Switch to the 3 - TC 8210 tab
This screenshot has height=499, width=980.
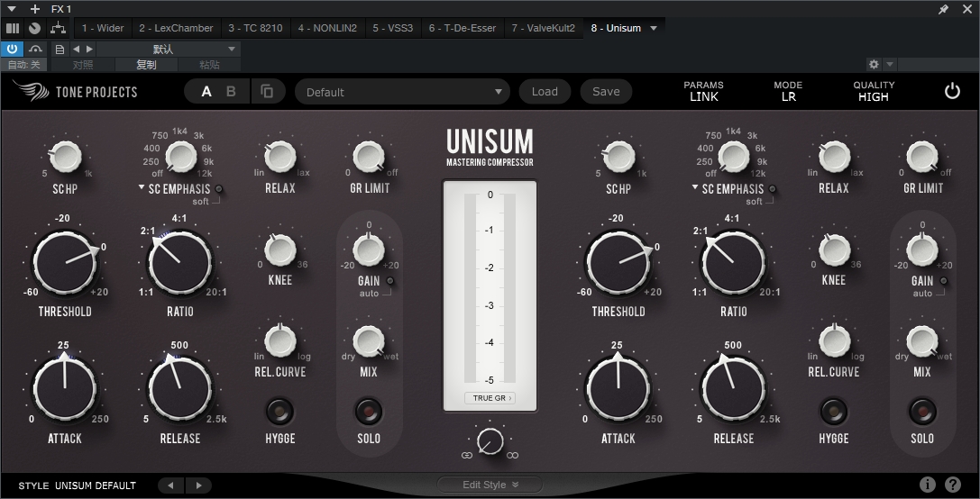pyautogui.click(x=255, y=28)
